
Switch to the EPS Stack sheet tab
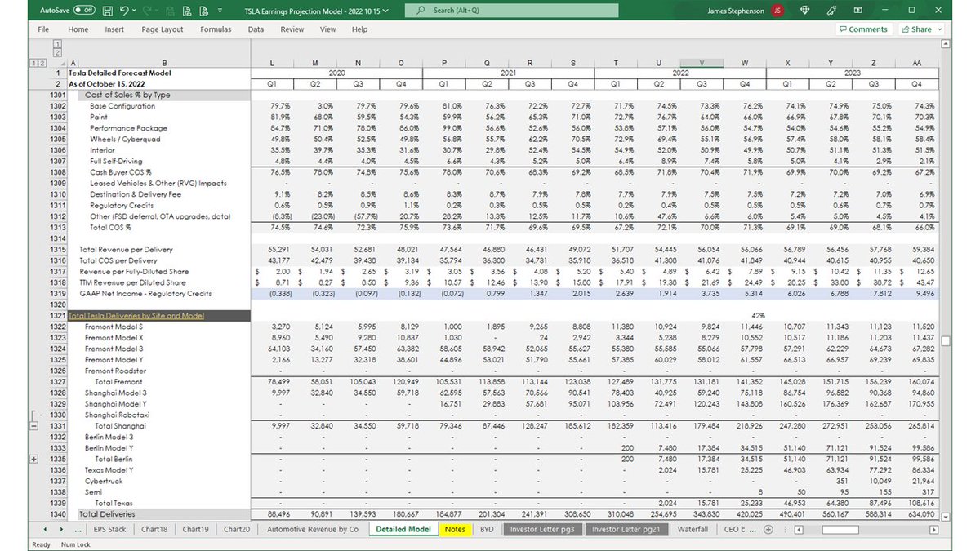[x=109, y=530]
